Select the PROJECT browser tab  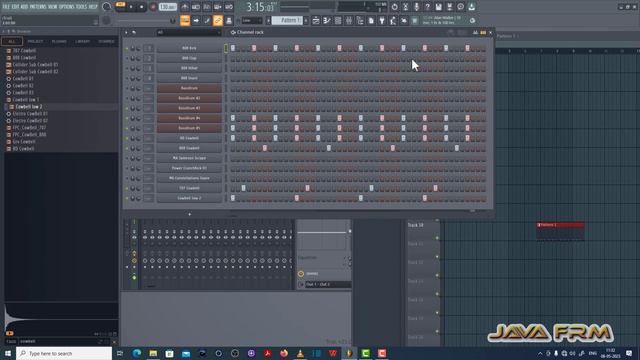(35, 41)
